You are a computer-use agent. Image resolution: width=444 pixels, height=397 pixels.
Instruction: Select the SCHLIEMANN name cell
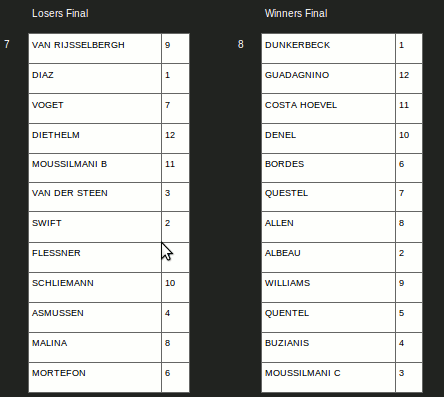click(95, 287)
